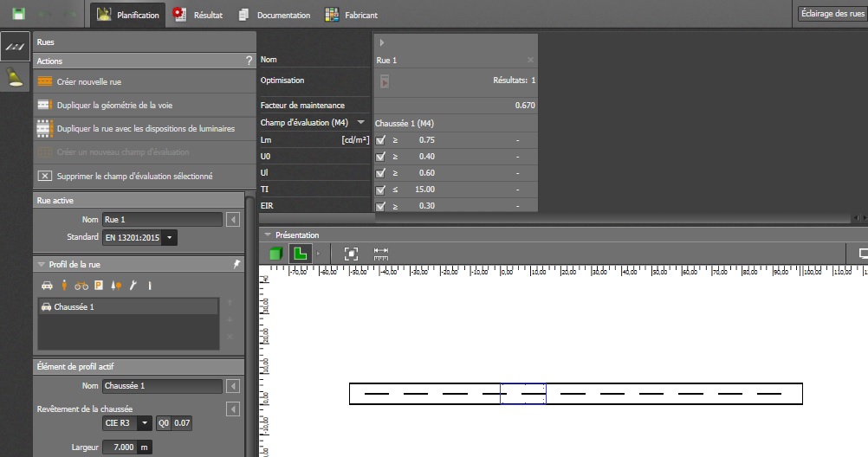Open the CIE R3 surface dropdown
This screenshot has width=868, height=457.
pyautogui.click(x=145, y=422)
